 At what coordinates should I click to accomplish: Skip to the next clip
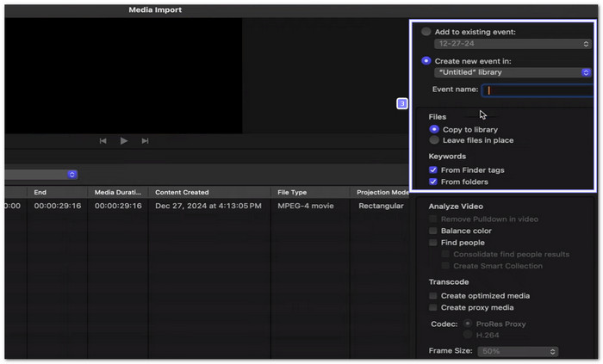coord(145,141)
